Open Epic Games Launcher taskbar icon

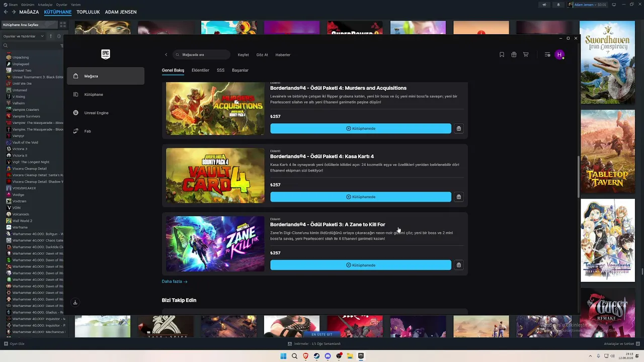coord(361,356)
